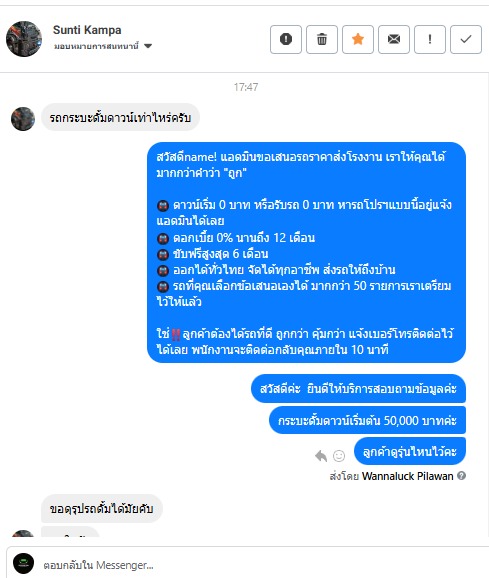Click the customer's message asking for pickup photos
The height and width of the screenshot is (578, 489).
tap(102, 509)
